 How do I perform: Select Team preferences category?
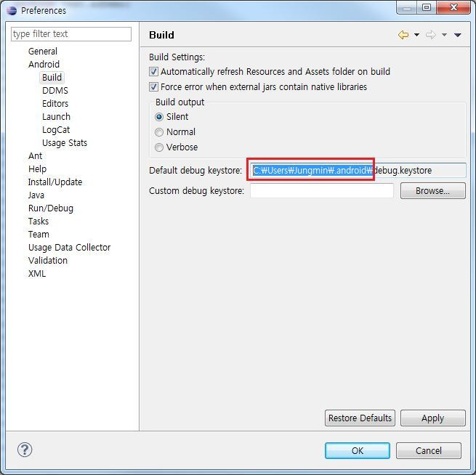39,234
